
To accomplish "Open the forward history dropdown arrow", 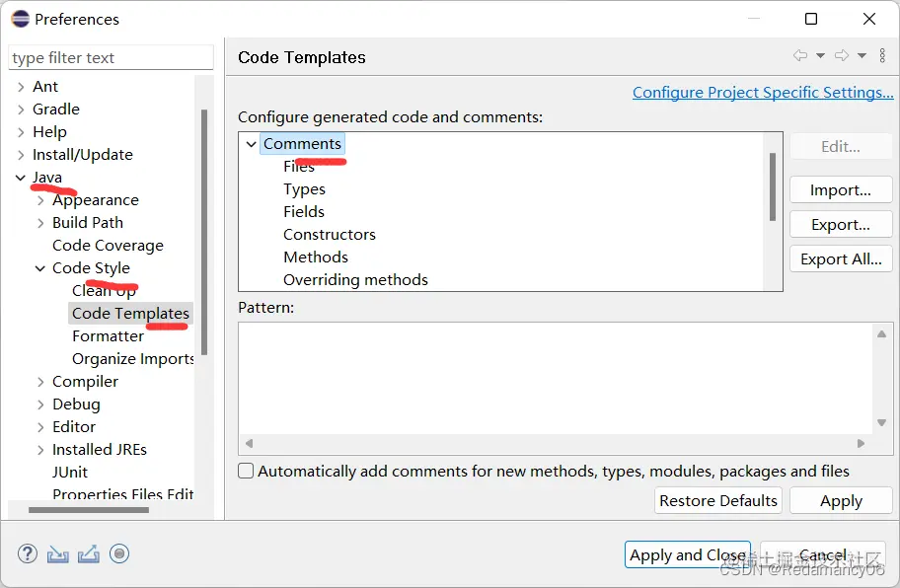I will point(862,55).
